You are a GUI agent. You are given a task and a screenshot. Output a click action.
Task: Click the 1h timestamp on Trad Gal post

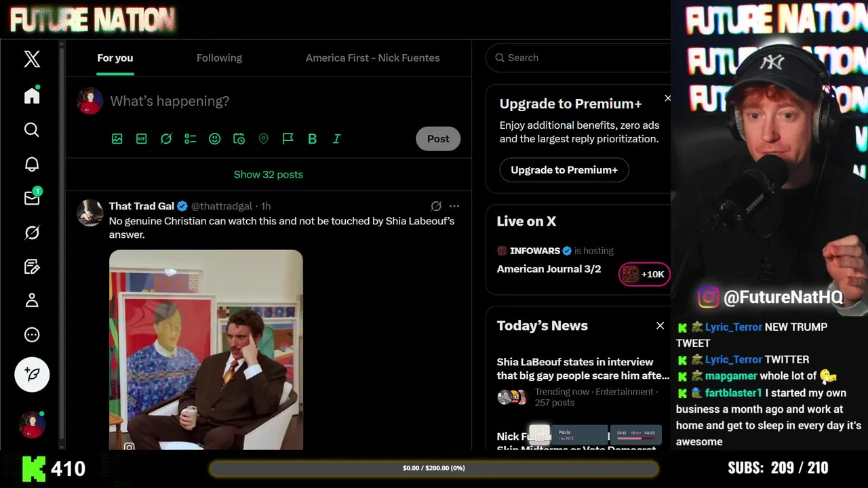266,206
